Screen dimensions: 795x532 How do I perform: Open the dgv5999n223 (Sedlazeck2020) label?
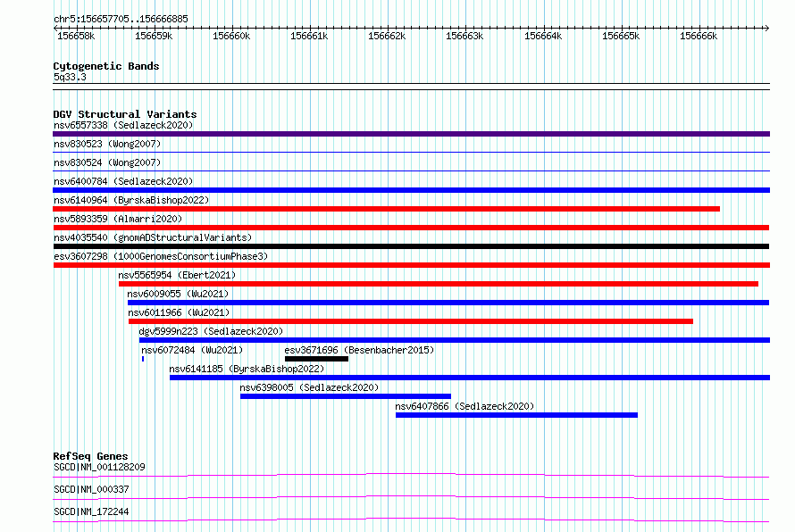tap(211, 331)
